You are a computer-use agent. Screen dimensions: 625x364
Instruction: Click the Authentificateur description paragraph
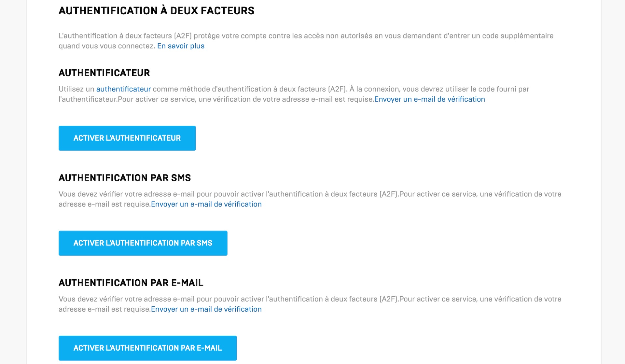[x=294, y=94]
